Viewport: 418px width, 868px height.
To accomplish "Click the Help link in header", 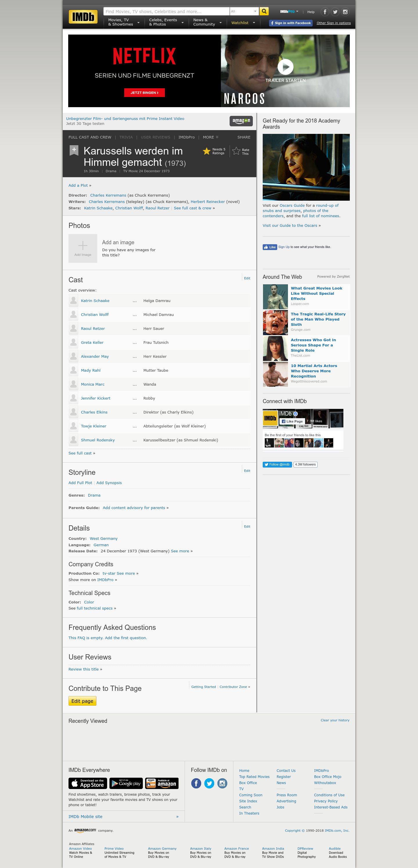I will tap(311, 12).
